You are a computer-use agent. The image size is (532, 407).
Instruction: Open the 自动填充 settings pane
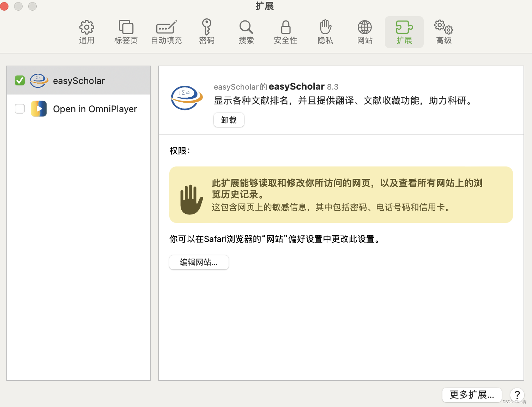[166, 32]
